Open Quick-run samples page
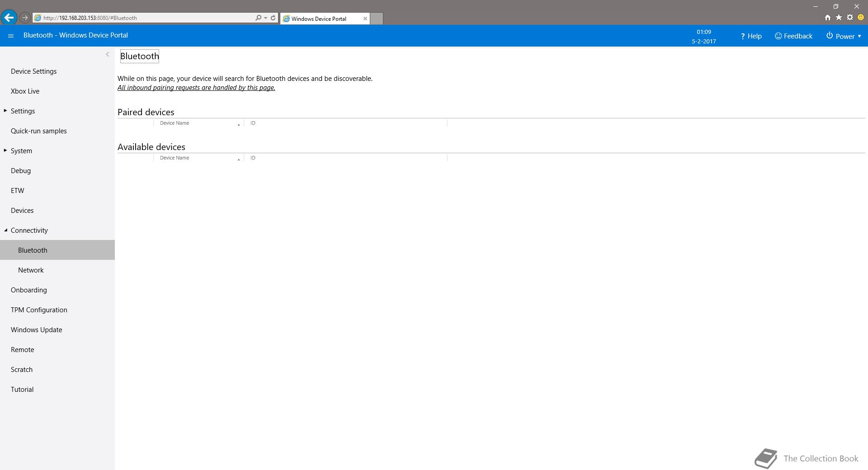The height and width of the screenshot is (470, 868). pyautogui.click(x=38, y=131)
